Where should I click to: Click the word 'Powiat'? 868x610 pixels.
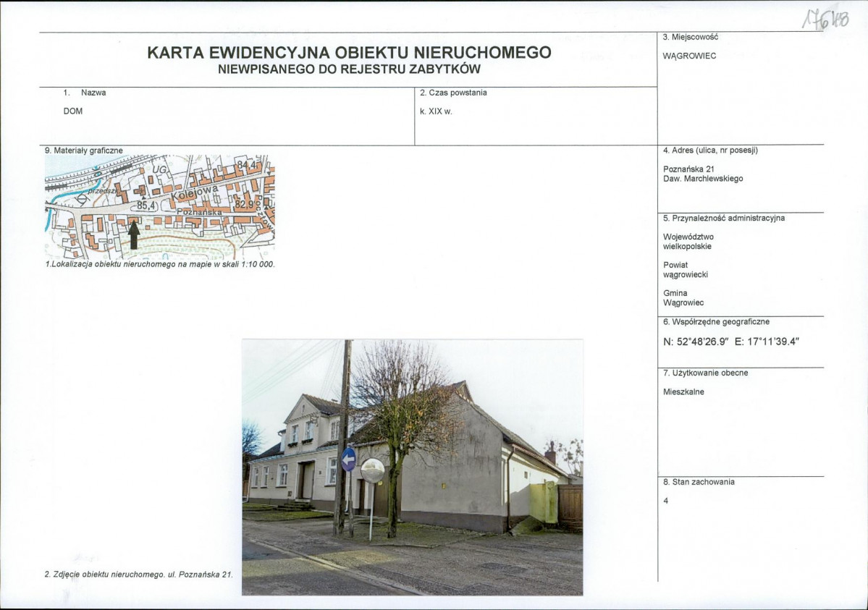click(x=675, y=265)
